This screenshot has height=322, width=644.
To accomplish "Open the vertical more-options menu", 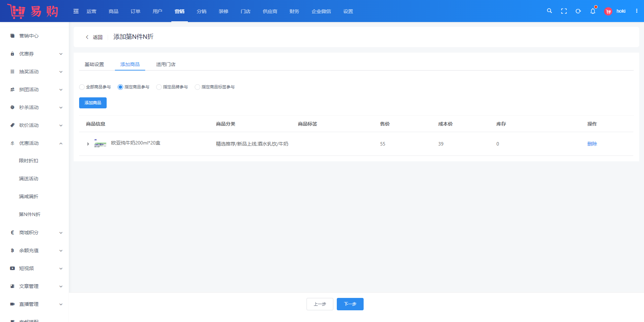I will click(x=637, y=11).
